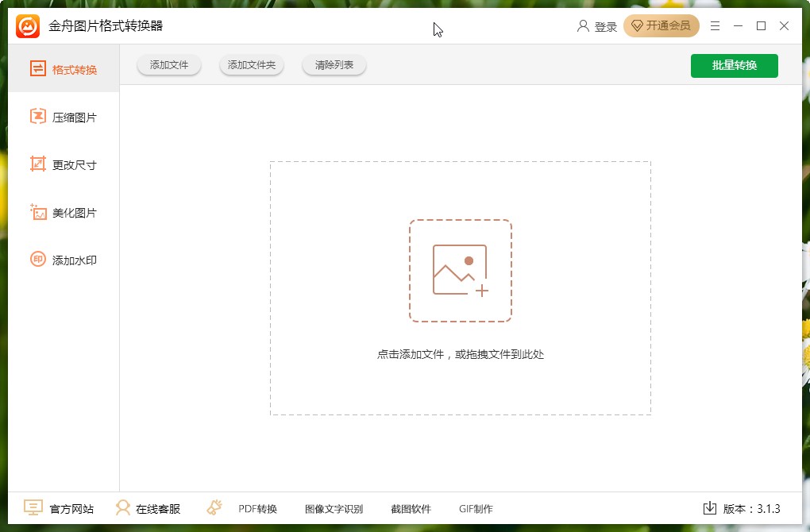
Task: Open the 更改尺寸 resize tool
Action: (64, 164)
